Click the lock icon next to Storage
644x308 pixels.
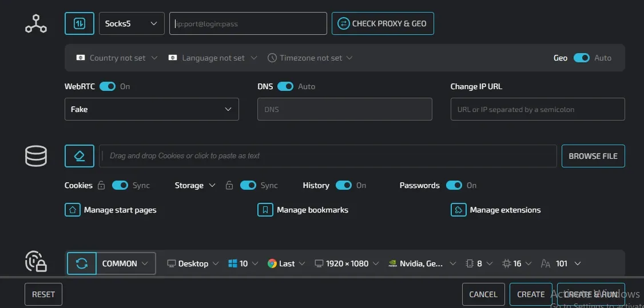229,186
